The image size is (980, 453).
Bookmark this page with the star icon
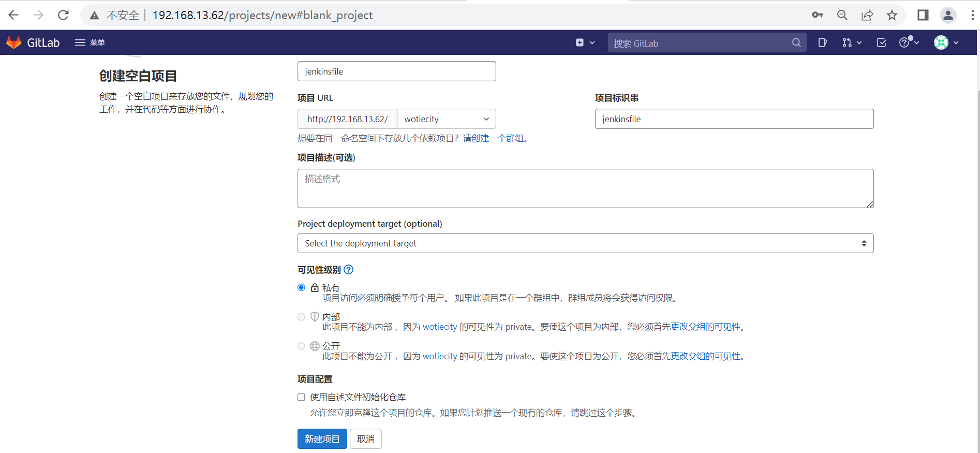point(892,15)
